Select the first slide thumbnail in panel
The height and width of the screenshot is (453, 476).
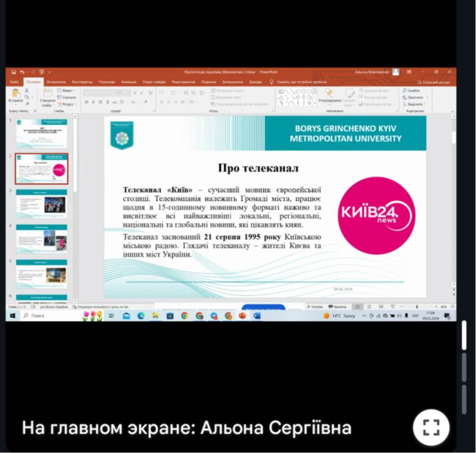coord(41,133)
